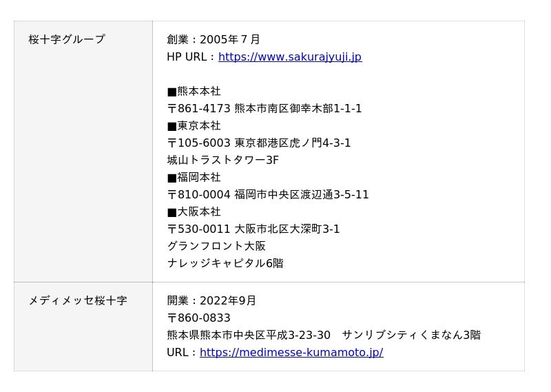Click the 〒861-4173 Kumamoto address line

(x=264, y=109)
